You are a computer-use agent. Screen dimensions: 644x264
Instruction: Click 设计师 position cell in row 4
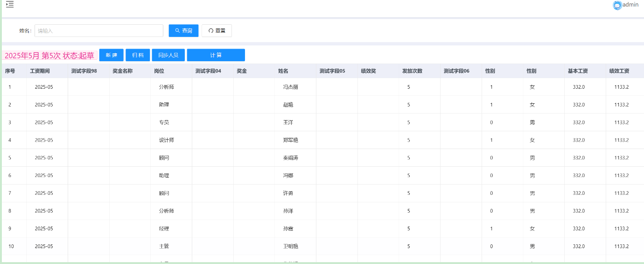pyautogui.click(x=167, y=140)
